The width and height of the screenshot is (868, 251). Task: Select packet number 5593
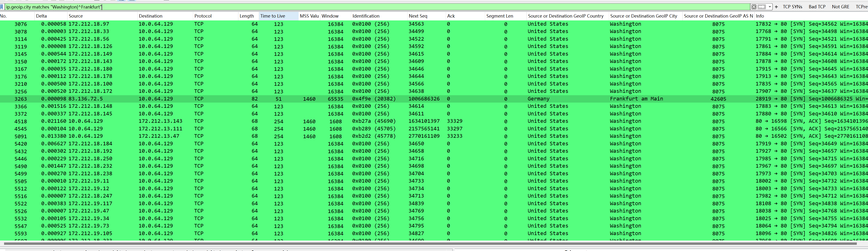(21, 233)
